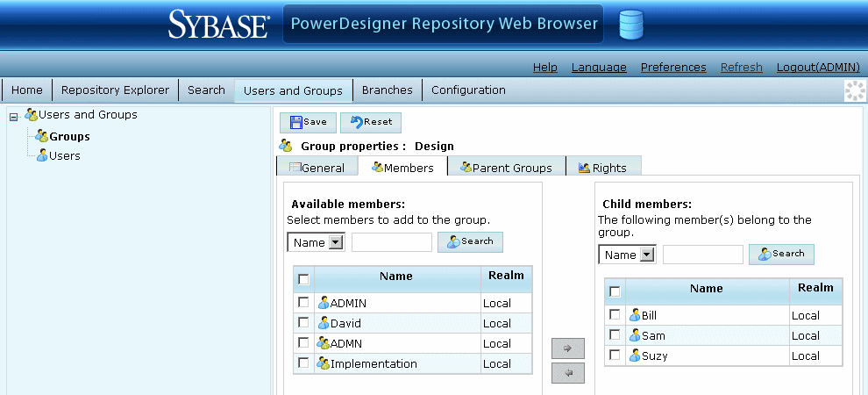Click the left arrow to remove members
868x395 pixels.
pyautogui.click(x=568, y=373)
